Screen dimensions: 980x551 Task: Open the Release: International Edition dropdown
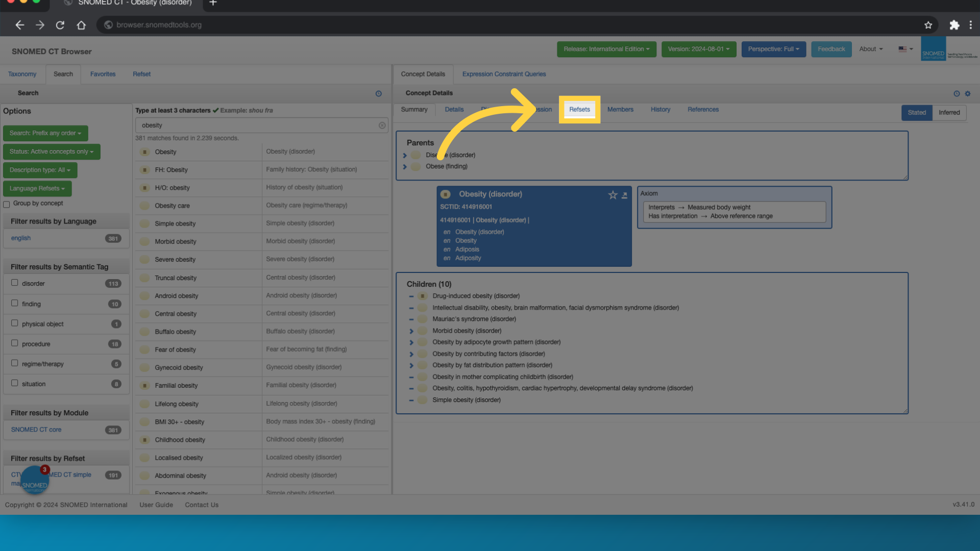coord(606,49)
